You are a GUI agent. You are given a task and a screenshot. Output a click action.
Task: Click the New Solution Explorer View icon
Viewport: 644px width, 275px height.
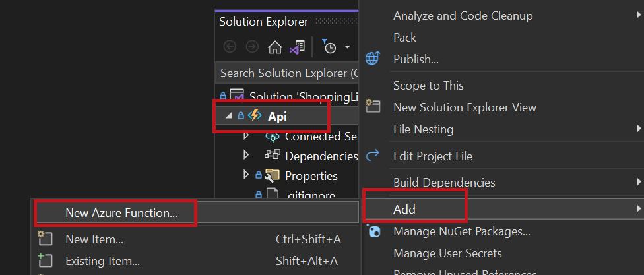373,106
